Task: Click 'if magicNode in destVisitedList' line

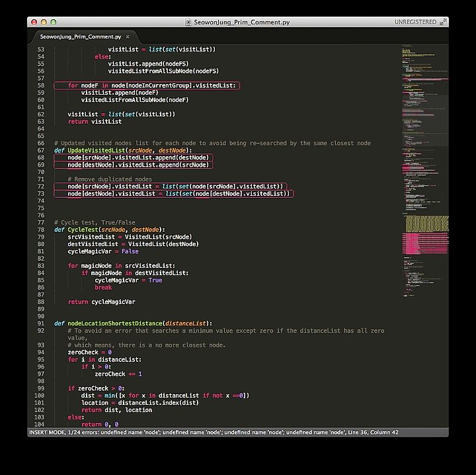Action: 135,273
